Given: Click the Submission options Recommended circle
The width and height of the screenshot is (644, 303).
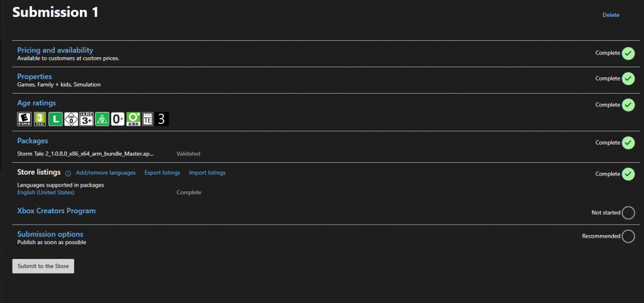Looking at the screenshot, I should 628,236.
